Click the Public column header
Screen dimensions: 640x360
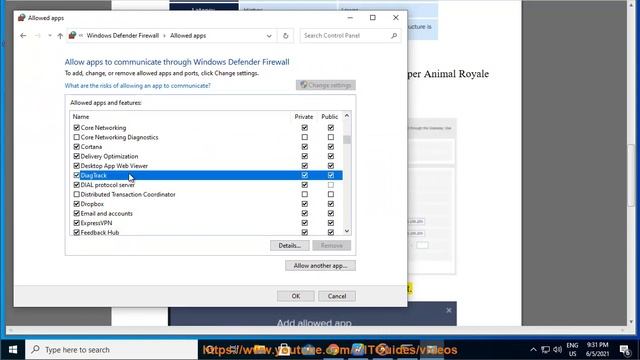pyautogui.click(x=329, y=117)
